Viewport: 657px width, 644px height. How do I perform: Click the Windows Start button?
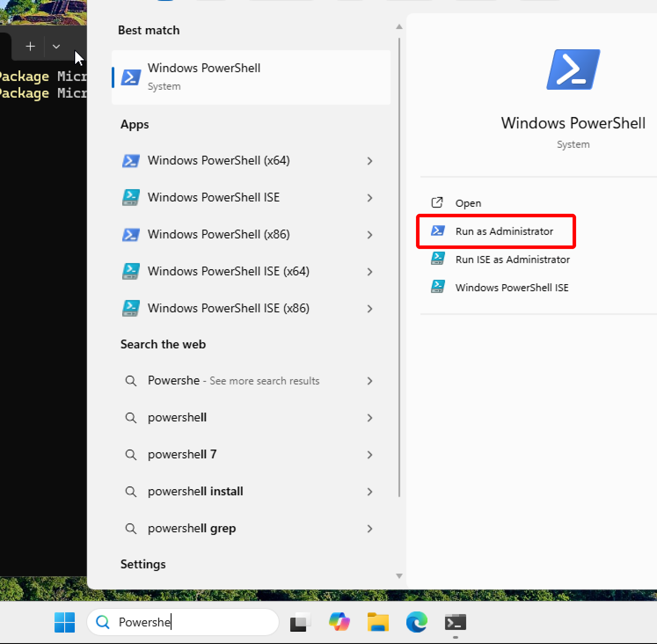click(x=65, y=622)
